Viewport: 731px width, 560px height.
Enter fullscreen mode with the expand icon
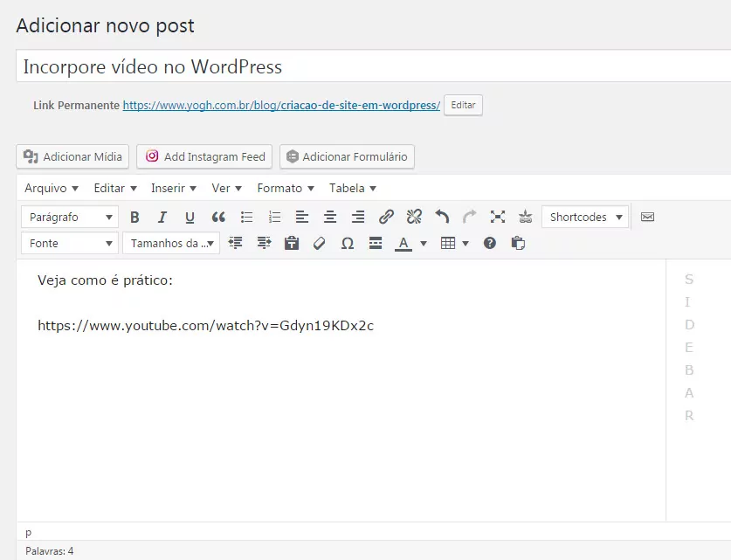(x=498, y=218)
